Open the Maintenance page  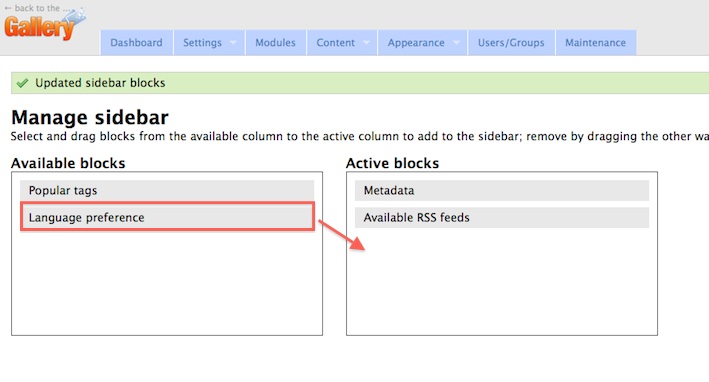595,43
